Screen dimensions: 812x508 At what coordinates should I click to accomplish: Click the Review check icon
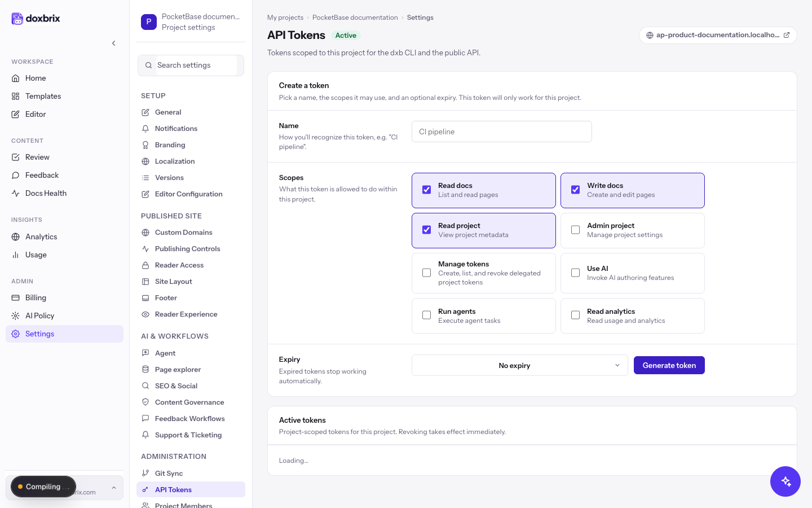point(16,157)
